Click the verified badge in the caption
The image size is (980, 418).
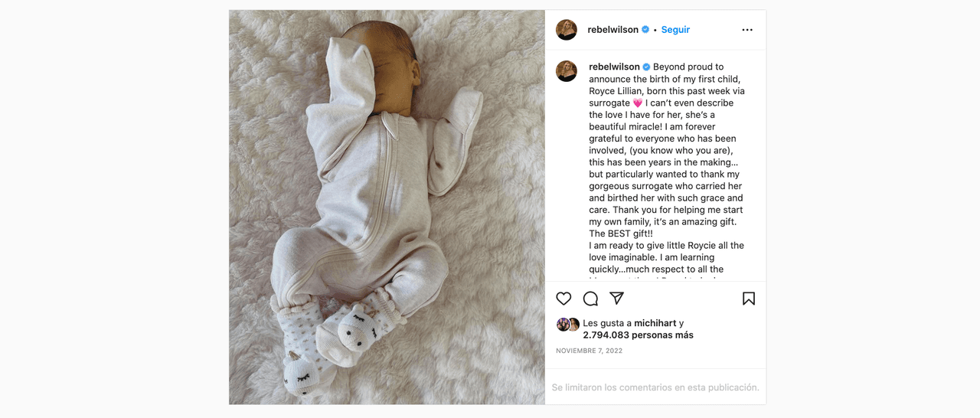coord(646,67)
